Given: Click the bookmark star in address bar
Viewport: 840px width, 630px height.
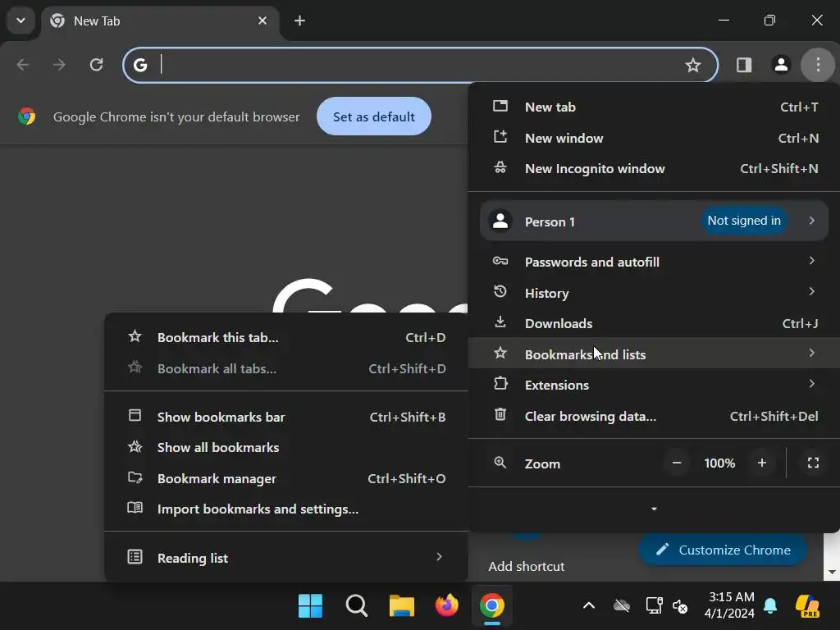Looking at the screenshot, I should (692, 65).
